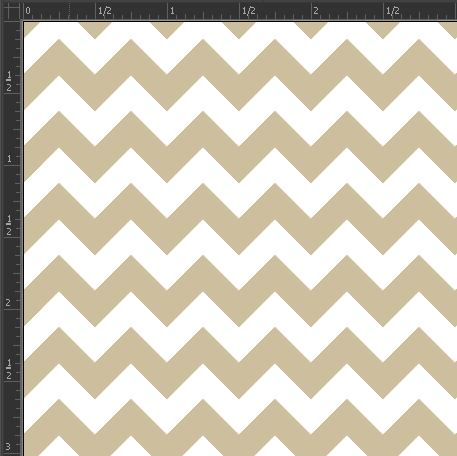Click the 1 label on the horizontal ruler

[172, 11]
